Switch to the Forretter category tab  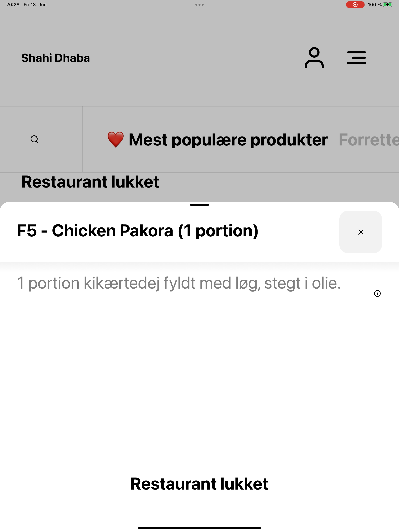tap(369, 140)
